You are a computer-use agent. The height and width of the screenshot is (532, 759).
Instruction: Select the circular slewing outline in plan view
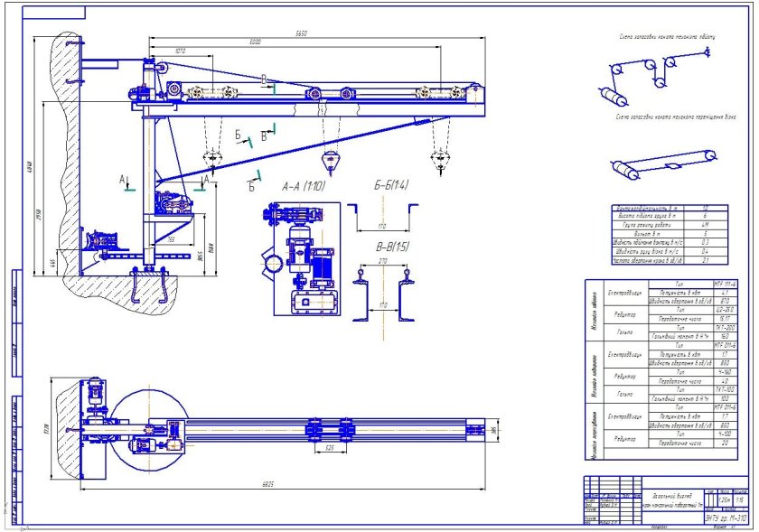pos(144,428)
